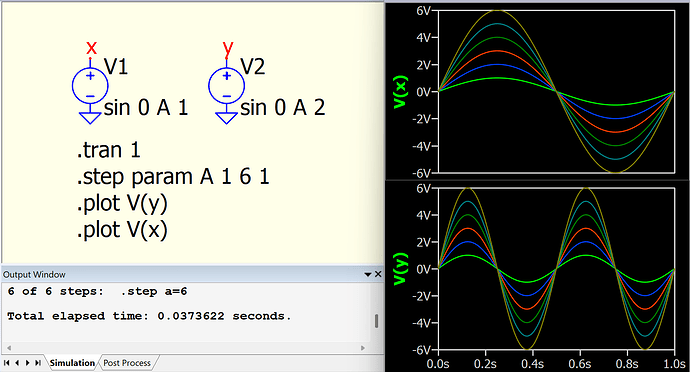Click the red net label x

(x=91, y=48)
